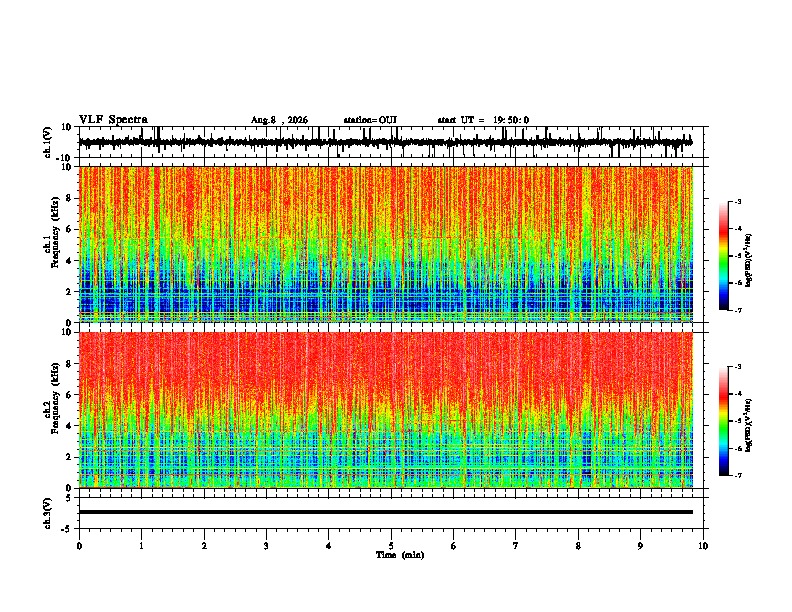Select the ch.2 spectrogram panel
This screenshot has height=612, width=792.
393,410
